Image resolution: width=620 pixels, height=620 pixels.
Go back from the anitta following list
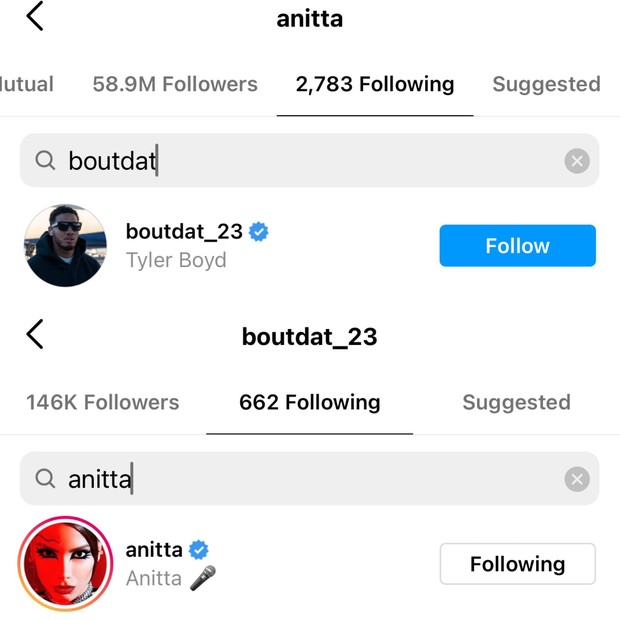[35, 17]
